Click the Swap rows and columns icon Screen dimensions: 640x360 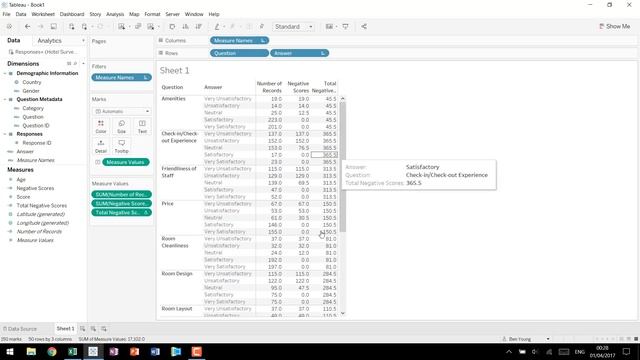point(172,27)
